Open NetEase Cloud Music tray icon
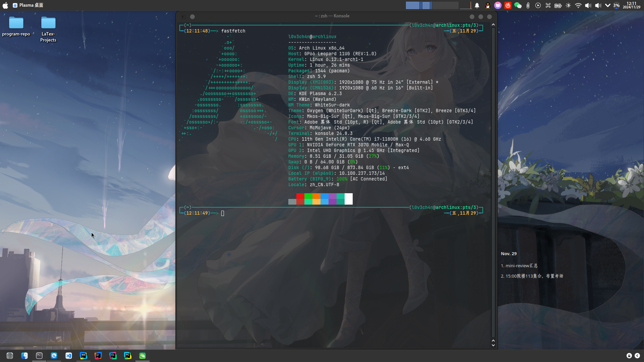The height and width of the screenshot is (362, 644). coord(508,5)
